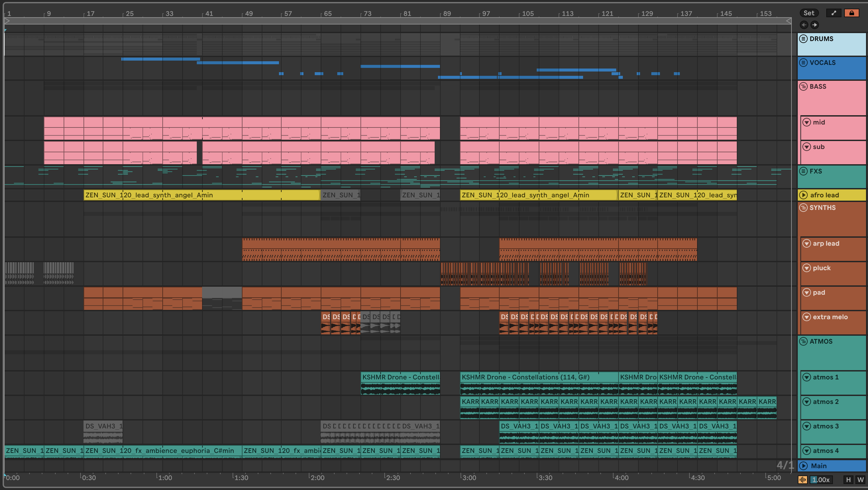Unfold the mid track arrow
The image size is (868, 490).
[807, 122]
